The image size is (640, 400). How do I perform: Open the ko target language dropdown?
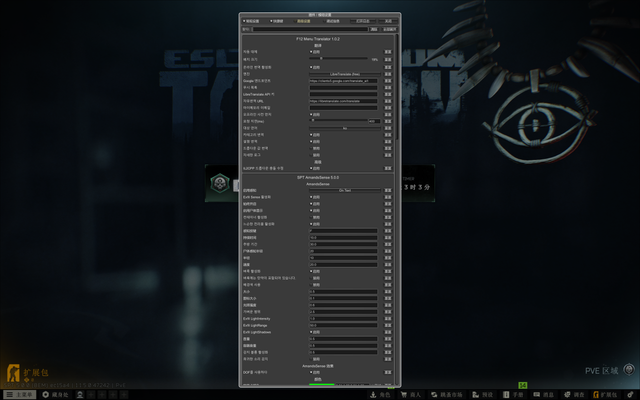[x=345, y=128]
